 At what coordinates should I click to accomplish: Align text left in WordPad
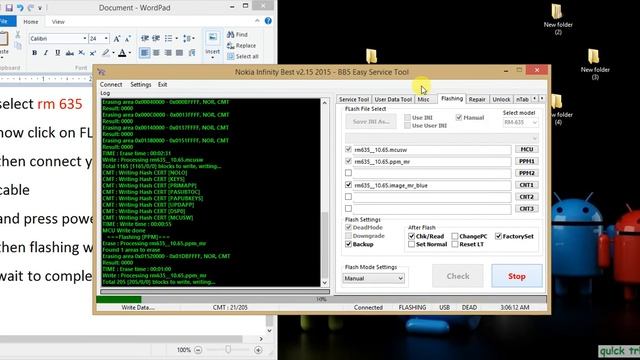(144, 53)
